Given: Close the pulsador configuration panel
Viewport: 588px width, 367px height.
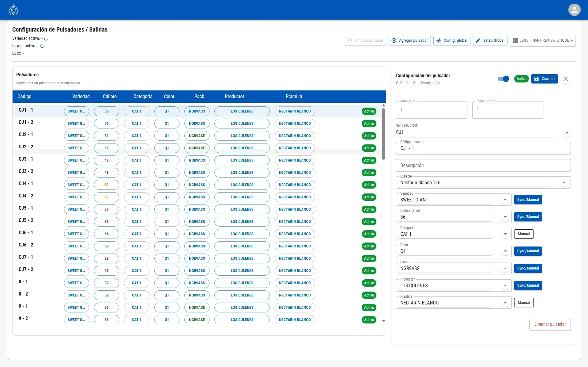Looking at the screenshot, I should click(x=566, y=79).
